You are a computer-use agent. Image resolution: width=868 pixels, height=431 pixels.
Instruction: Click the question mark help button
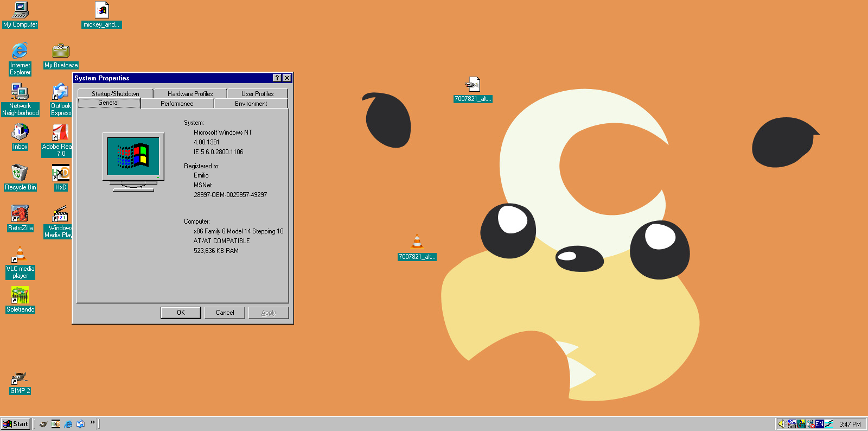(x=277, y=78)
